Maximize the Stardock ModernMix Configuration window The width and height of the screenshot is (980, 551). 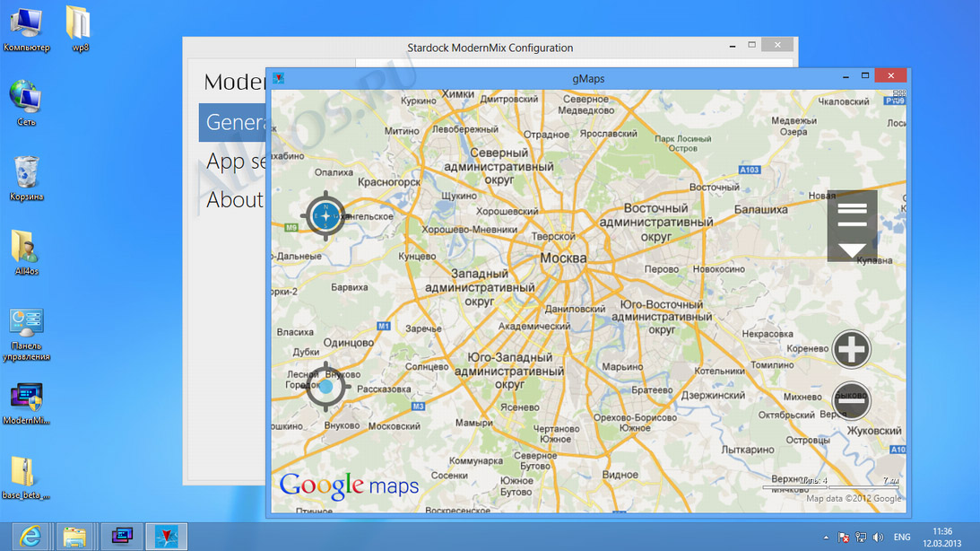(x=752, y=45)
